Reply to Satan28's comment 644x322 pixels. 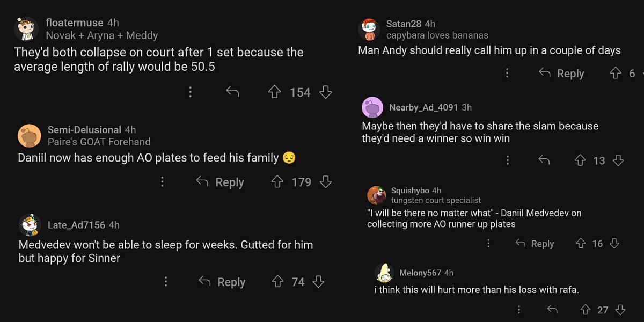click(x=561, y=74)
